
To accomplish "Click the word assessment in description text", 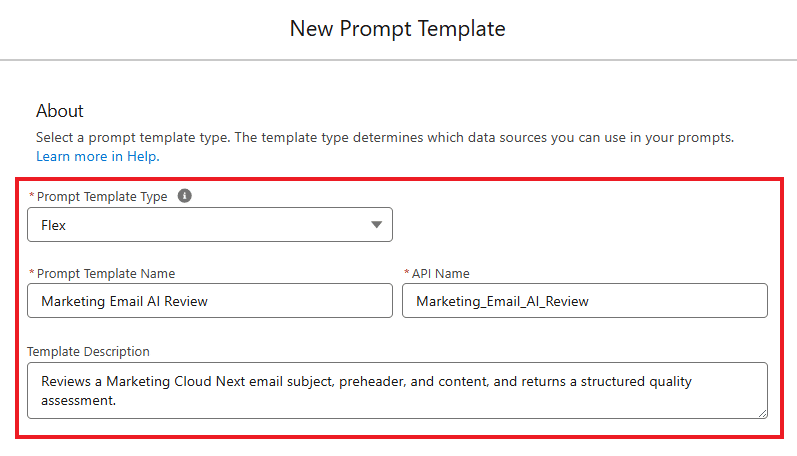I will tap(78, 401).
